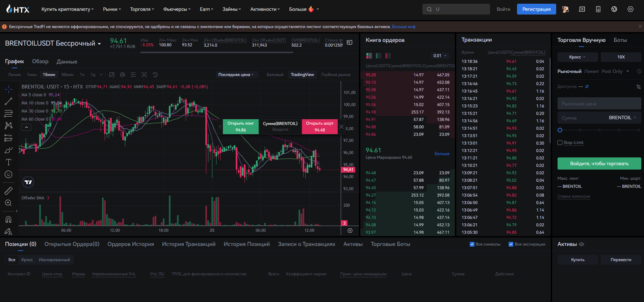Click the Регистрация button
The width and height of the screenshot is (644, 302).
(x=536, y=9)
